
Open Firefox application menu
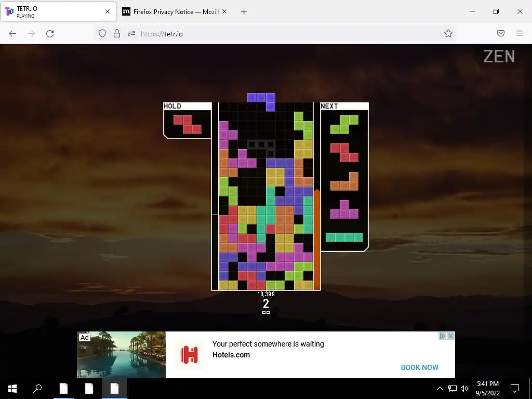[520, 33]
